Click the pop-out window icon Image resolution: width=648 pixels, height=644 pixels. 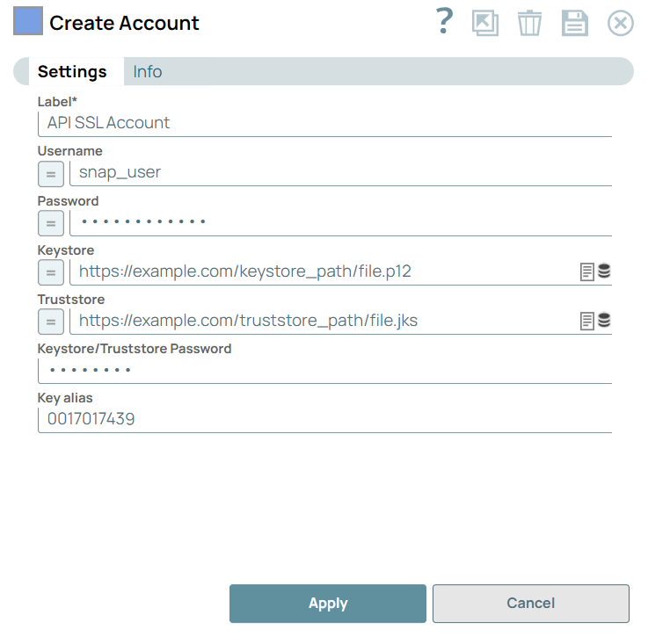click(x=485, y=23)
